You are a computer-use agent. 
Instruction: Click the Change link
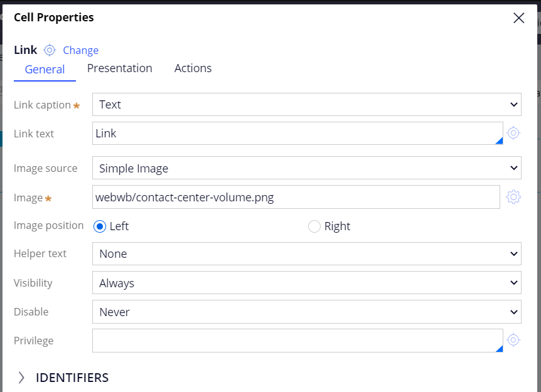80,50
